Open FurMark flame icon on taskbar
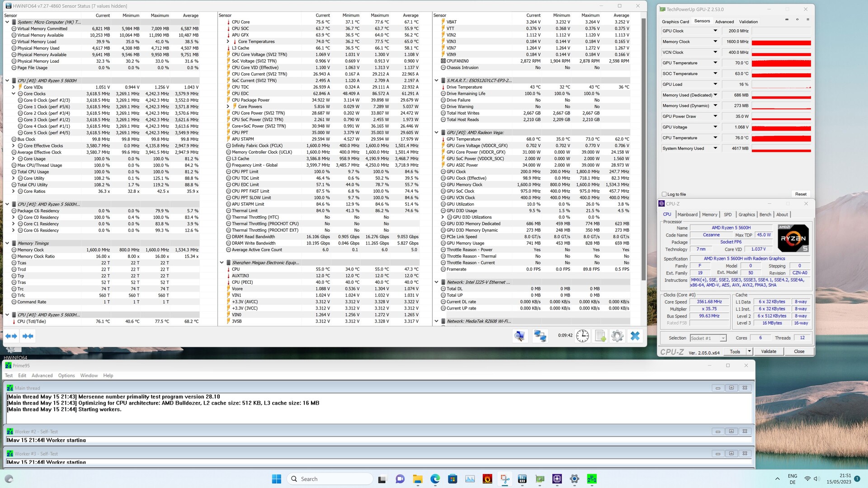This screenshot has width=868, height=488. 487,479
